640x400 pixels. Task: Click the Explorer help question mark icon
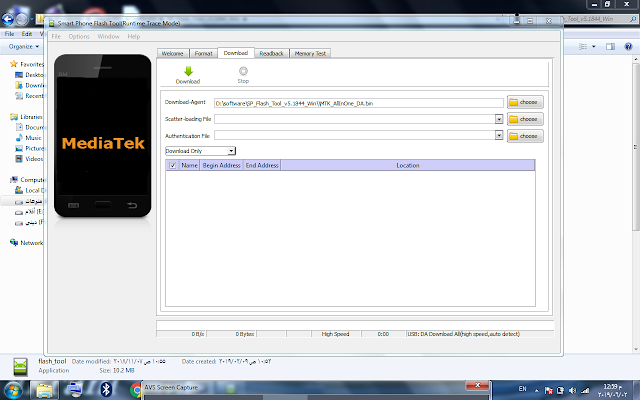tap(628, 47)
